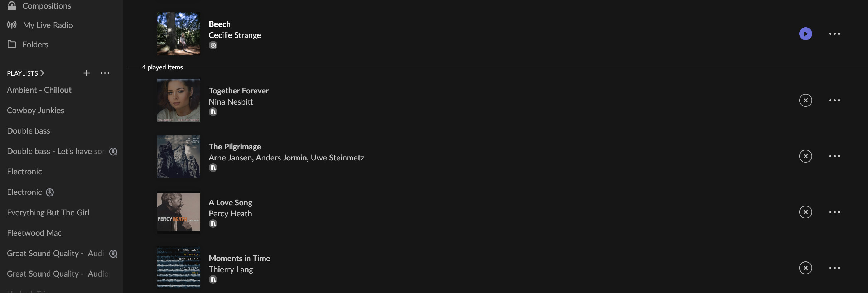This screenshot has height=293, width=868.
Task: Click the Qobuz source icon under Beech
Action: [213, 45]
